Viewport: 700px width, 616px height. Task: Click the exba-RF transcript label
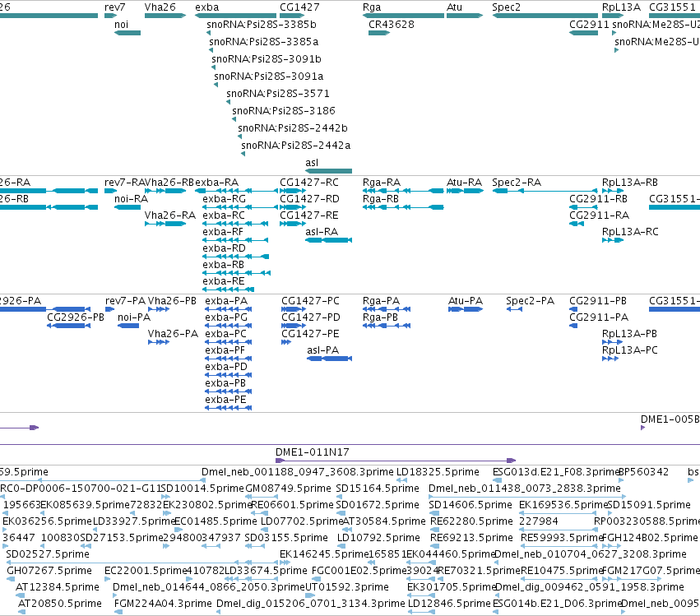coord(223,232)
